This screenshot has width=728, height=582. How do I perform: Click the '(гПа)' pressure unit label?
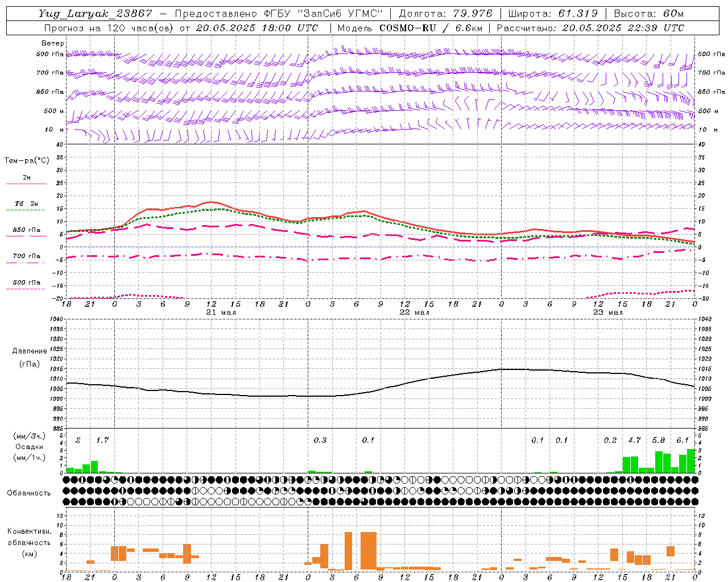[30, 364]
